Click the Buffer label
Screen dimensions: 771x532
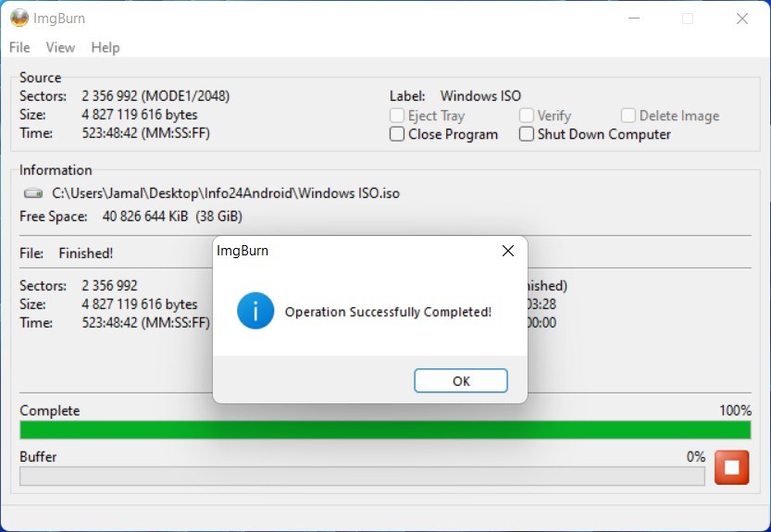[38, 457]
